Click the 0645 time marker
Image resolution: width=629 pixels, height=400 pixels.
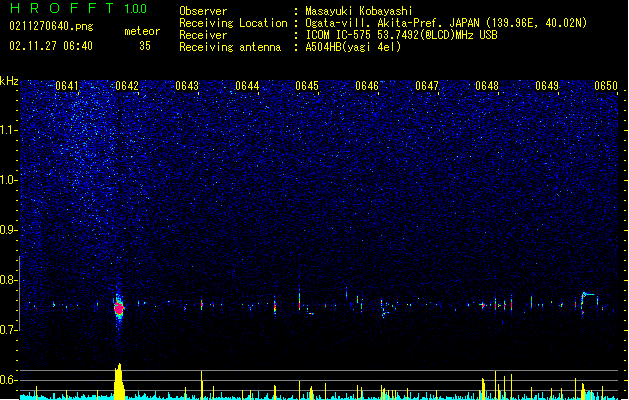point(307,86)
